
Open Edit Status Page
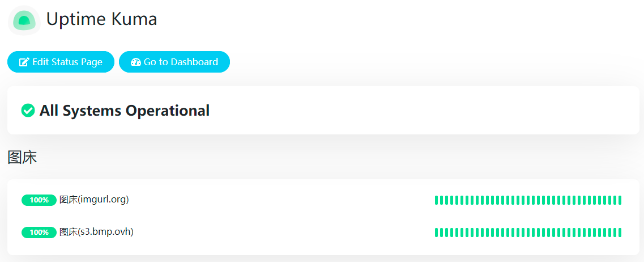pyautogui.click(x=61, y=62)
